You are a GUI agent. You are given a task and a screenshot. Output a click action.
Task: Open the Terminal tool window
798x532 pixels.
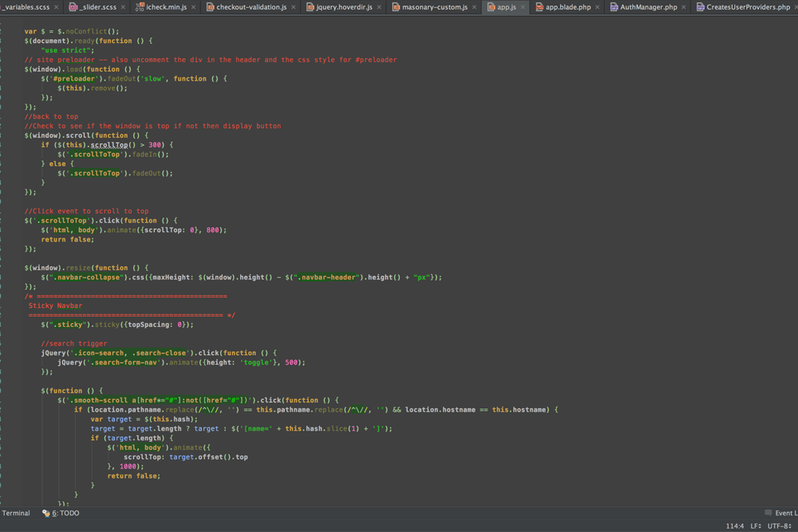tap(16, 514)
